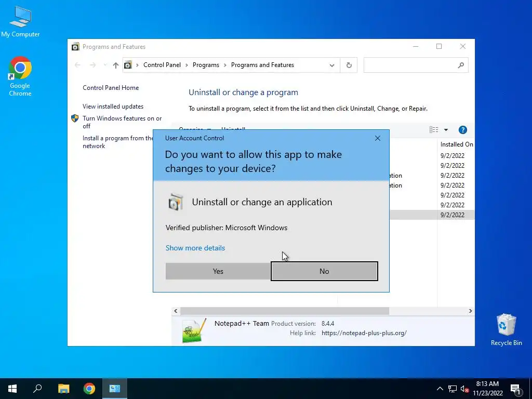Decline the UAC prompt with No
This screenshot has width=532, height=399.
324,271
